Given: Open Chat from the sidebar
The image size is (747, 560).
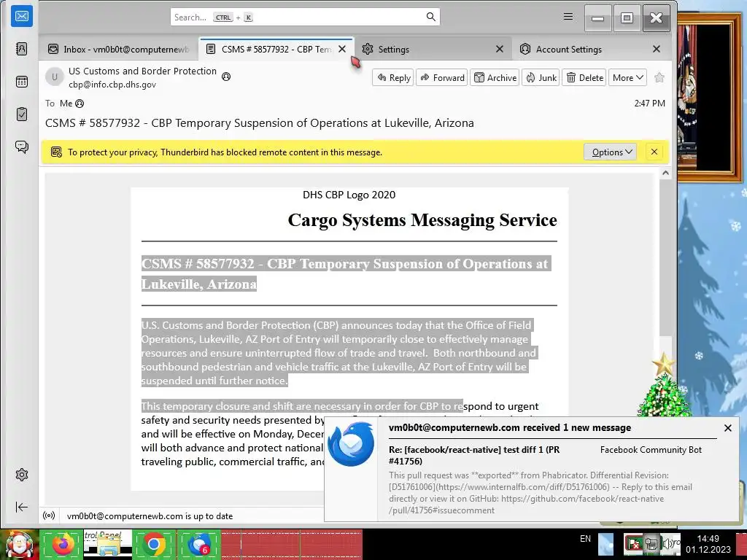Looking at the screenshot, I should (21, 147).
